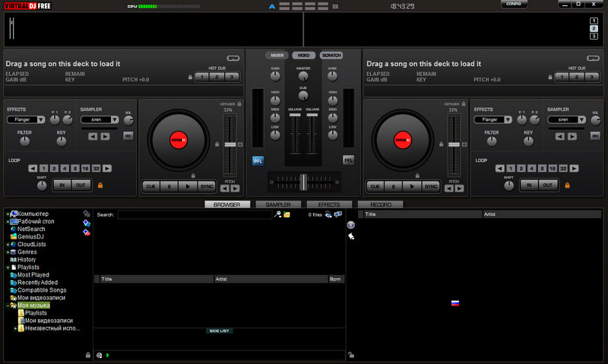The width and height of the screenshot is (608, 364).
Task: Open the right deck Flanger effect dropdown
Action: point(508,119)
